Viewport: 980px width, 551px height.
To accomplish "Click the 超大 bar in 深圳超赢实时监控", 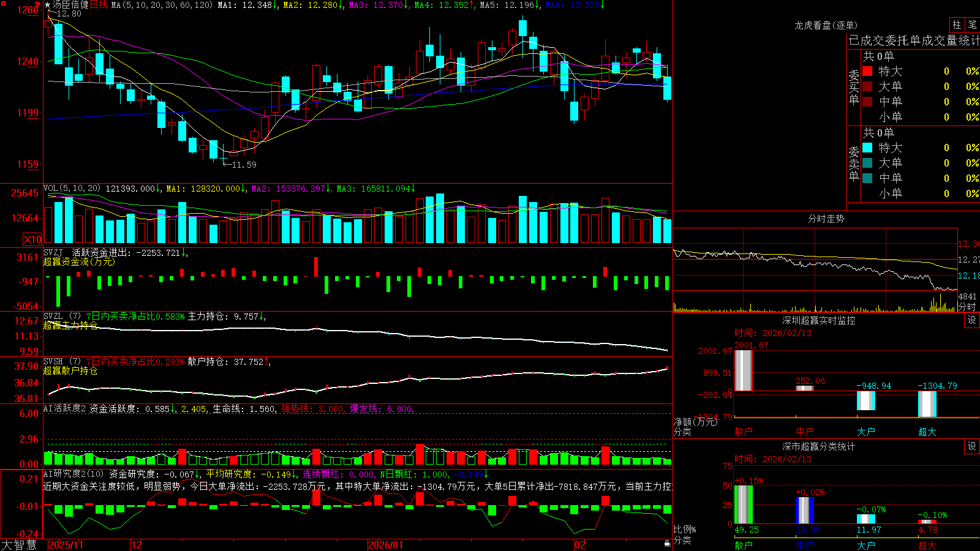I will [x=927, y=404].
